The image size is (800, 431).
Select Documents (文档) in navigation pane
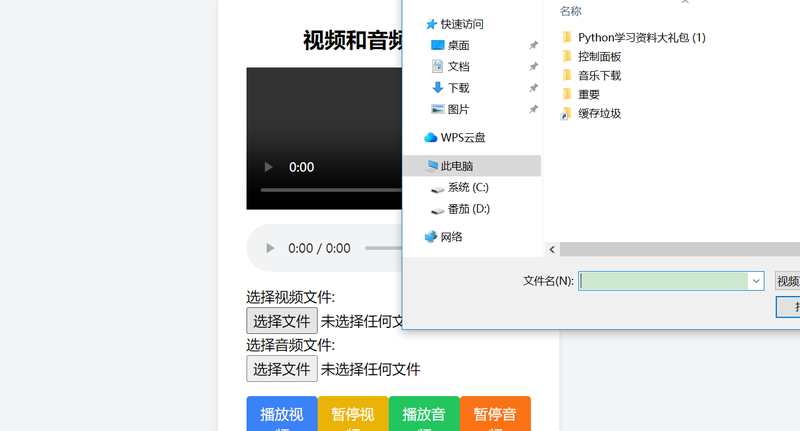tap(458, 67)
